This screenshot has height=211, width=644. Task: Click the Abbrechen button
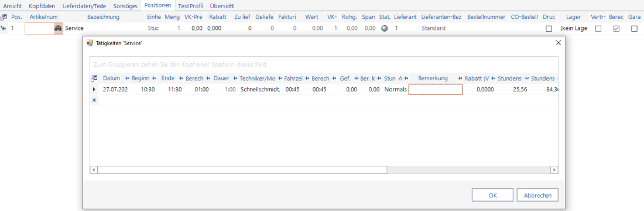click(537, 195)
